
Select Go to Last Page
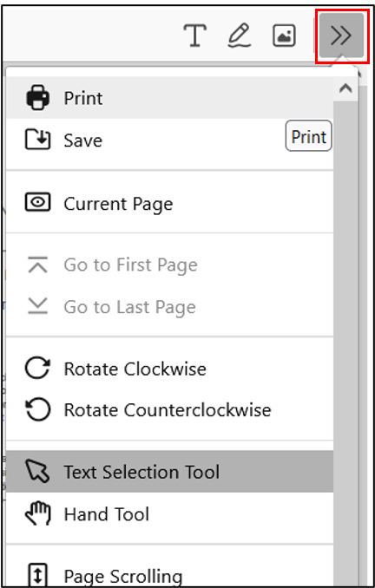point(169,306)
